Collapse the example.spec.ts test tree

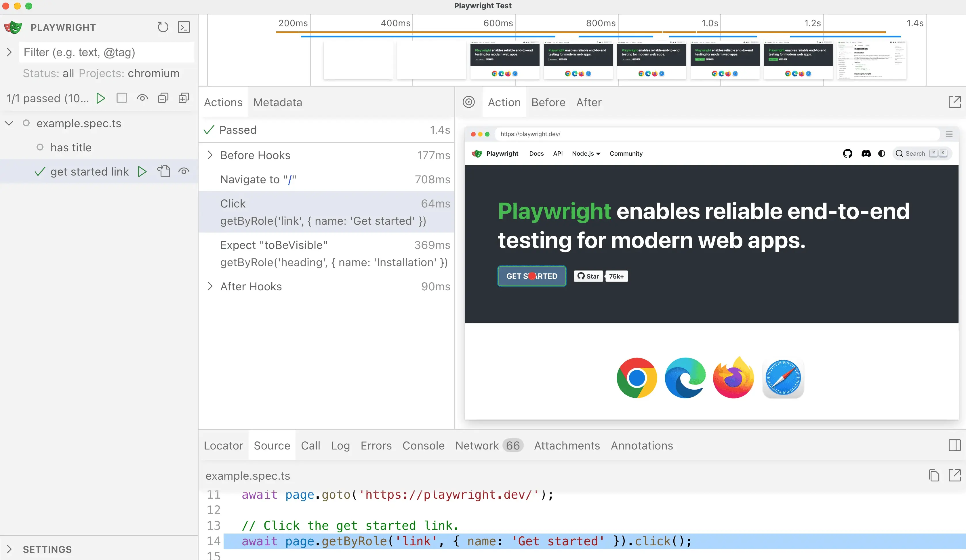click(x=8, y=123)
